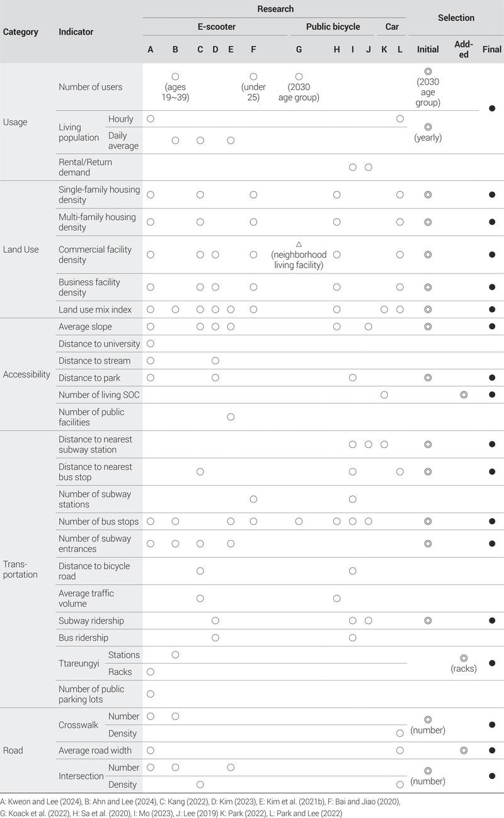This screenshot has width=504, height=818.
Task: Click the circle in the Ttareungyi Stations row
Action: coord(175,655)
